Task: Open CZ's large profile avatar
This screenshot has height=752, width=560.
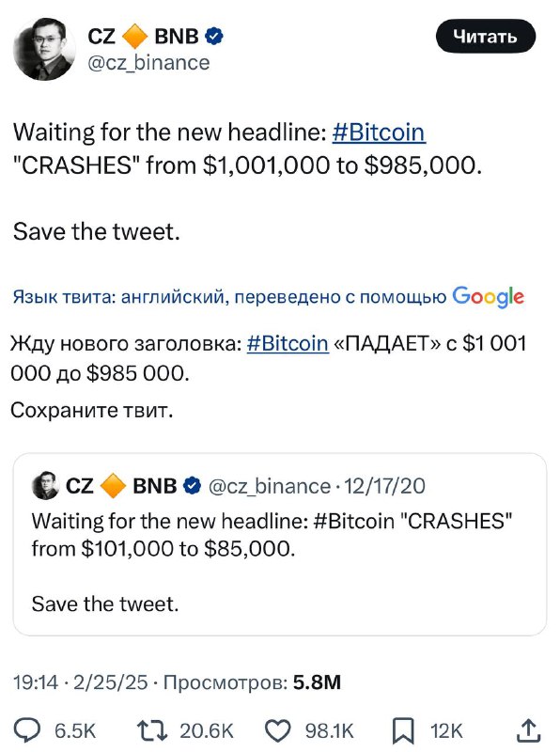Action: [x=44, y=49]
